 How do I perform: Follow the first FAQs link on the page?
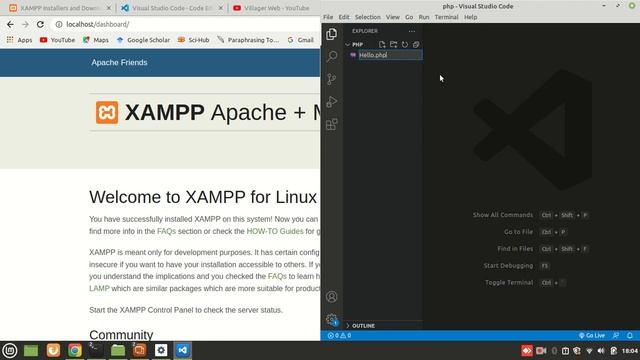click(166, 231)
